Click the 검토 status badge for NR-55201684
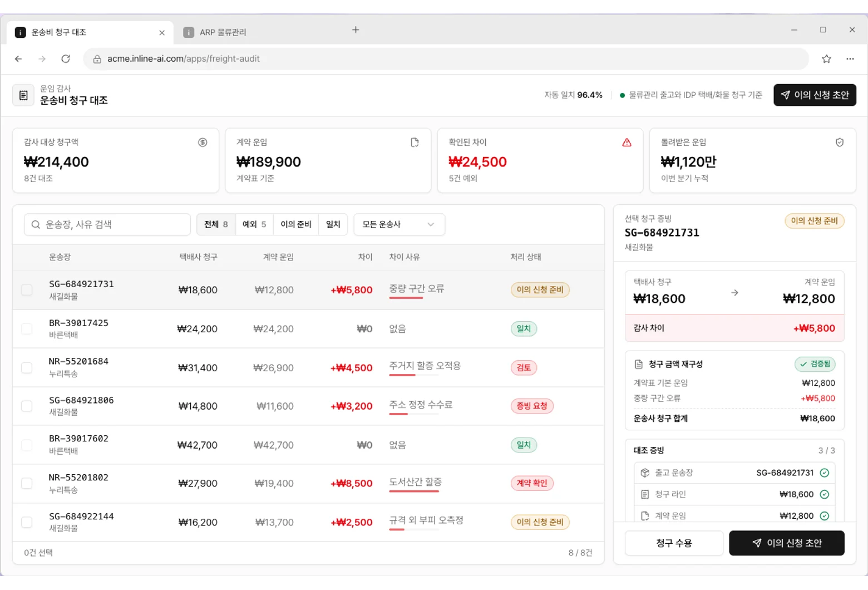Screen dimensions: 868x590 click(x=524, y=368)
